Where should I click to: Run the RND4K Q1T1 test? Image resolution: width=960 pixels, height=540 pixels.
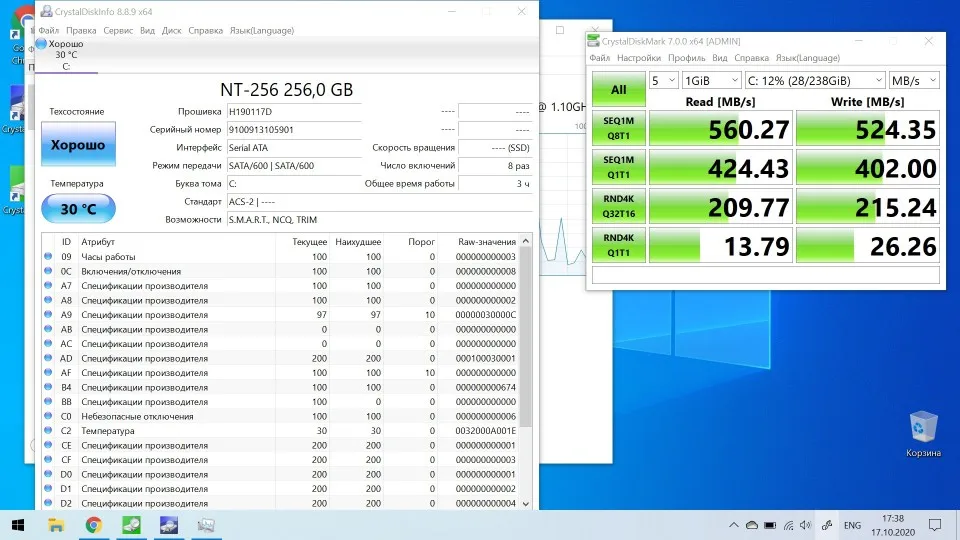[x=618, y=245]
